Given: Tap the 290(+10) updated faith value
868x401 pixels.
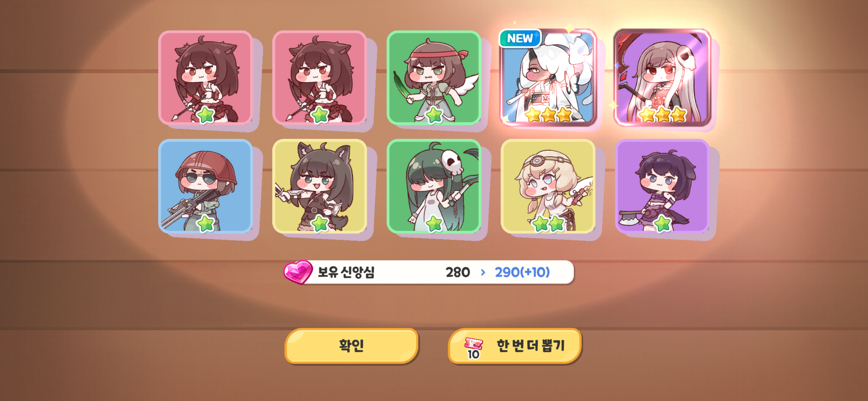Looking at the screenshot, I should (522, 272).
